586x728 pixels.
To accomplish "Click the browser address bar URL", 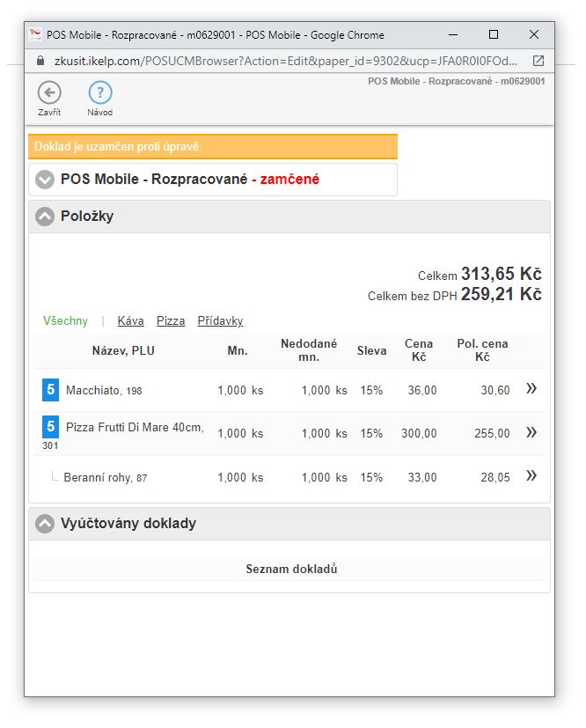I will 282,61.
